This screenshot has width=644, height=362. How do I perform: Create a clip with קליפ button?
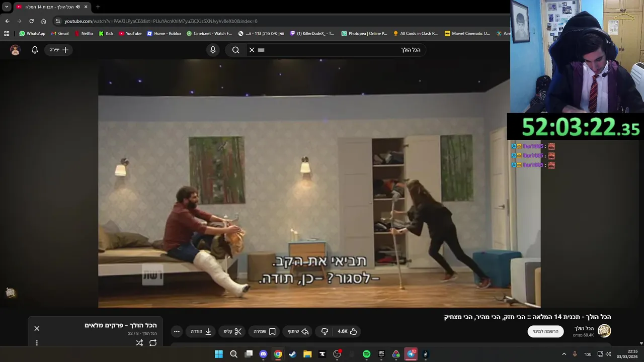[232, 331]
